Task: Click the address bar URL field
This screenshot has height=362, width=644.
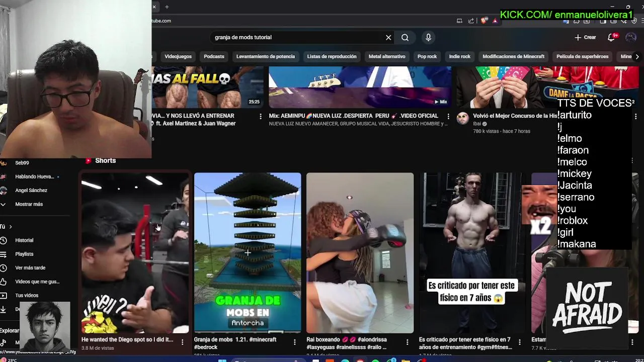Action: click(x=302, y=21)
